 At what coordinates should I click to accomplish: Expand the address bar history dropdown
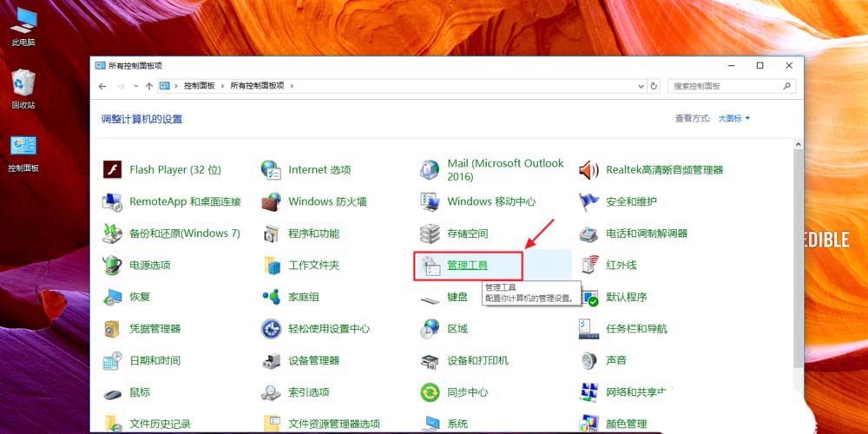coord(641,86)
